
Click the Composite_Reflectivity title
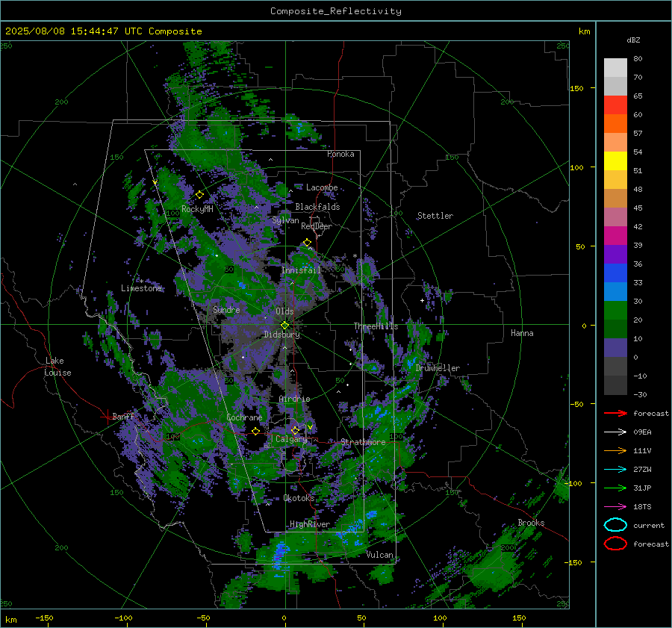click(x=335, y=11)
